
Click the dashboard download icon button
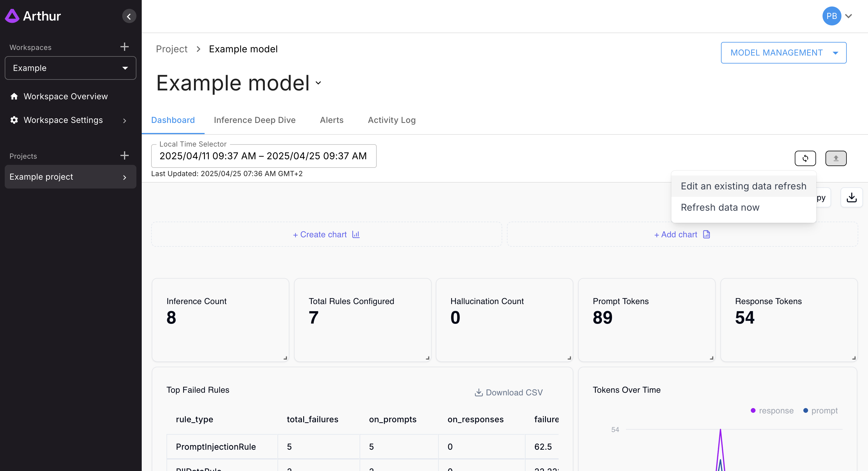[851, 198]
